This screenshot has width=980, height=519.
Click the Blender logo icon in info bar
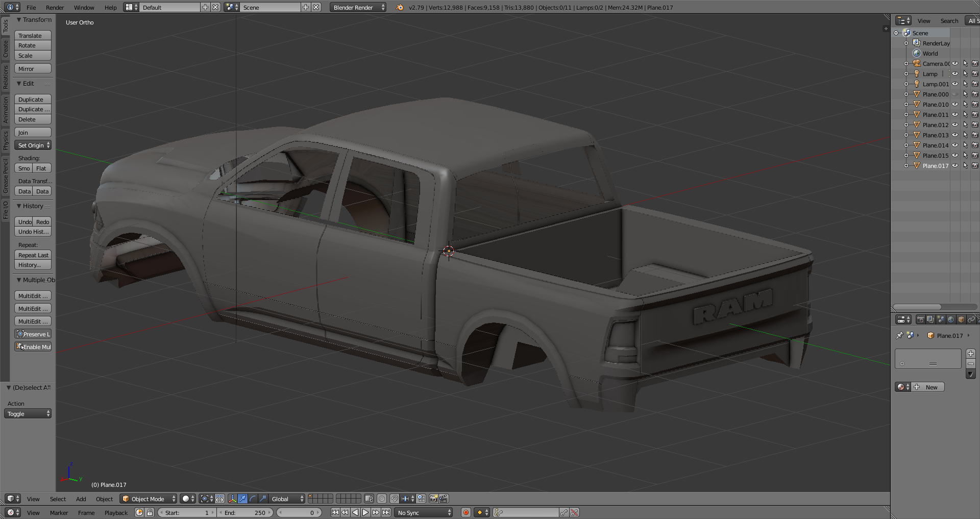pyautogui.click(x=400, y=7)
